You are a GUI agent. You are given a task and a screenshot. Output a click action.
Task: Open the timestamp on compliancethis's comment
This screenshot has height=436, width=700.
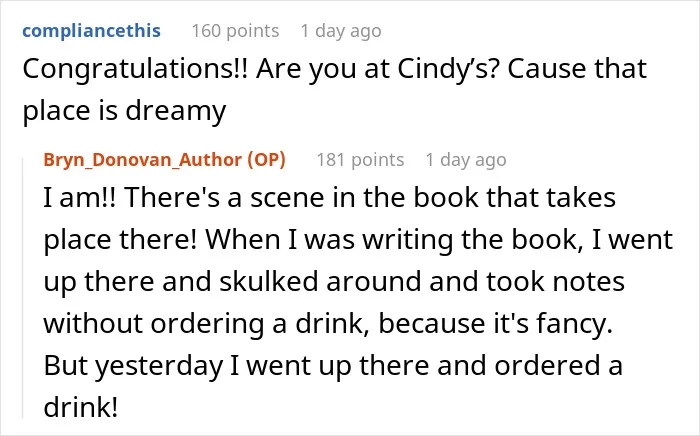(x=341, y=31)
